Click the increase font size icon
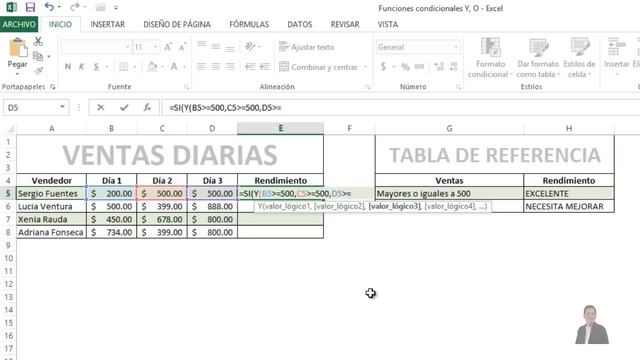 click(168, 47)
